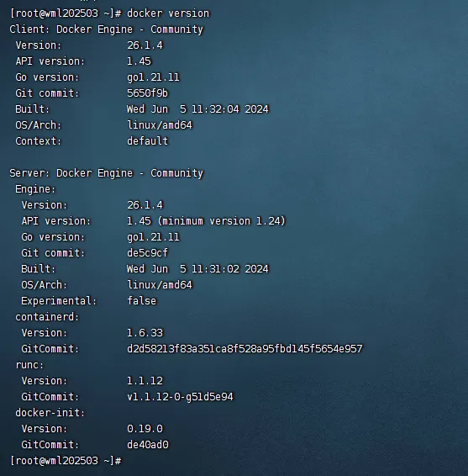Select the long containerd GitCommit hash
The width and height of the screenshot is (468, 476).
[x=245, y=349]
